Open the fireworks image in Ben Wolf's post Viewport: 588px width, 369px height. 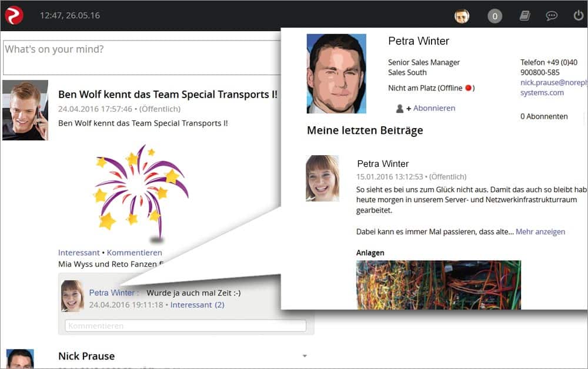(x=141, y=193)
